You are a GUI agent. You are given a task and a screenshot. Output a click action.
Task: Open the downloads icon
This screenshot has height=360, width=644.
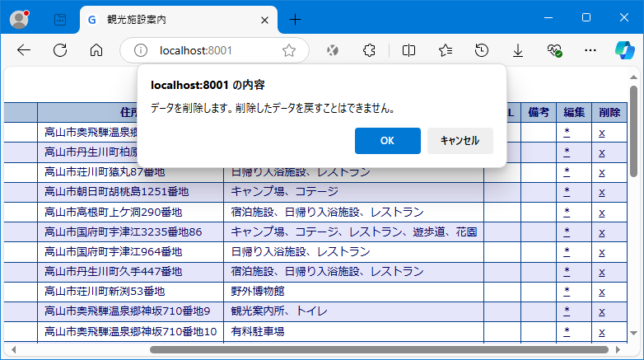pos(518,50)
